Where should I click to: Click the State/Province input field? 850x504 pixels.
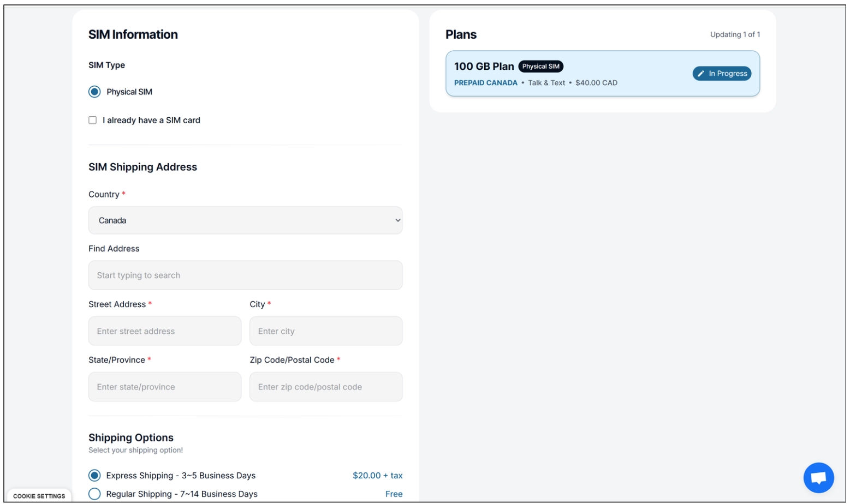coord(164,387)
